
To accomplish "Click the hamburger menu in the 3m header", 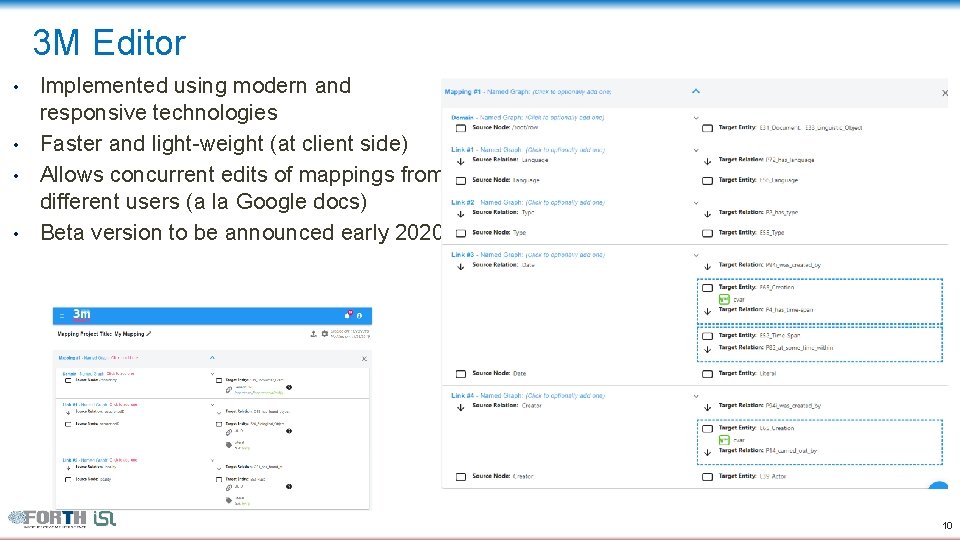I will (x=61, y=315).
